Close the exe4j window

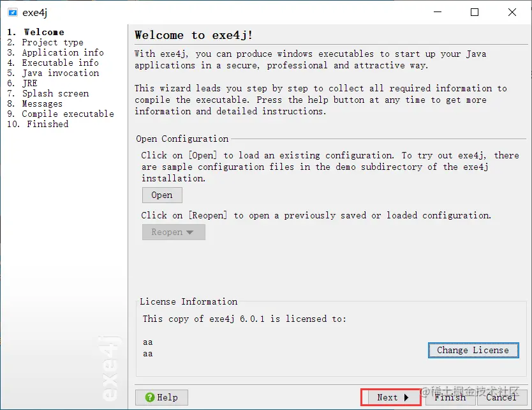click(x=512, y=12)
